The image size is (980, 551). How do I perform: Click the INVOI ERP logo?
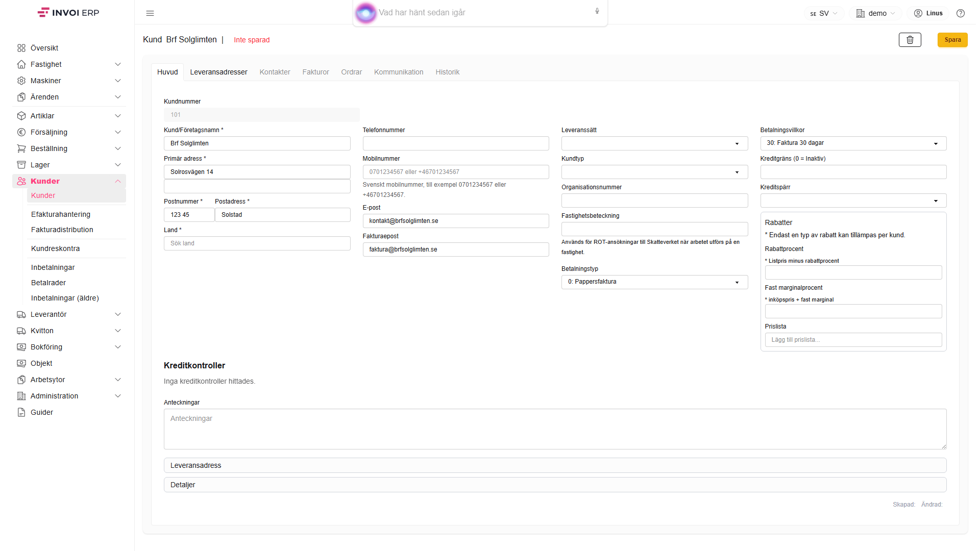68,13
